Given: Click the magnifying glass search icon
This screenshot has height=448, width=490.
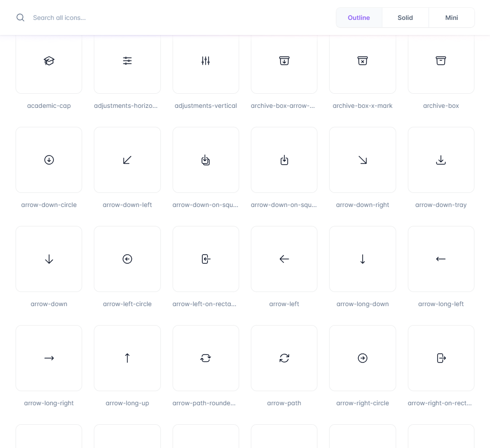Looking at the screenshot, I should [20, 17].
